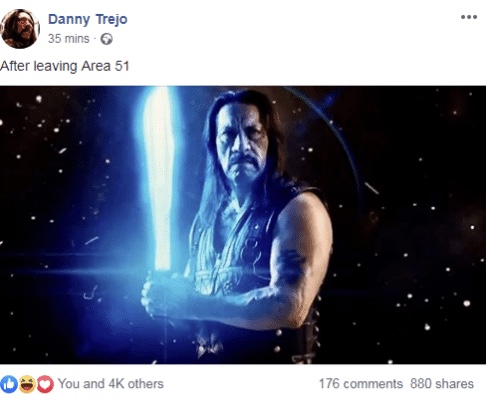486x404 pixels.
Task: Open Danny Trejo's round profile picture
Action: click(x=20, y=29)
